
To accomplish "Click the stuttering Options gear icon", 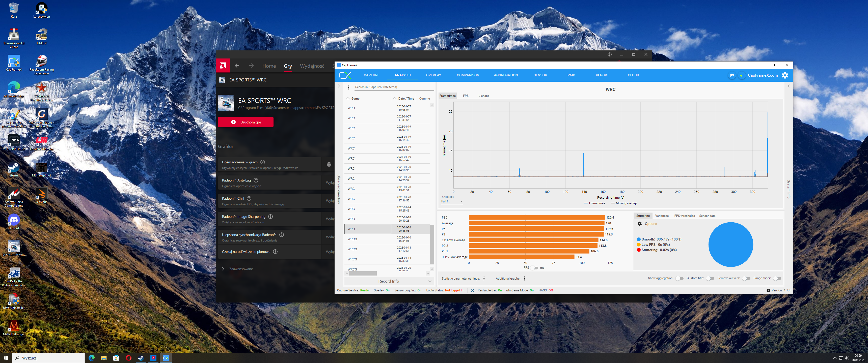I will pyautogui.click(x=640, y=224).
